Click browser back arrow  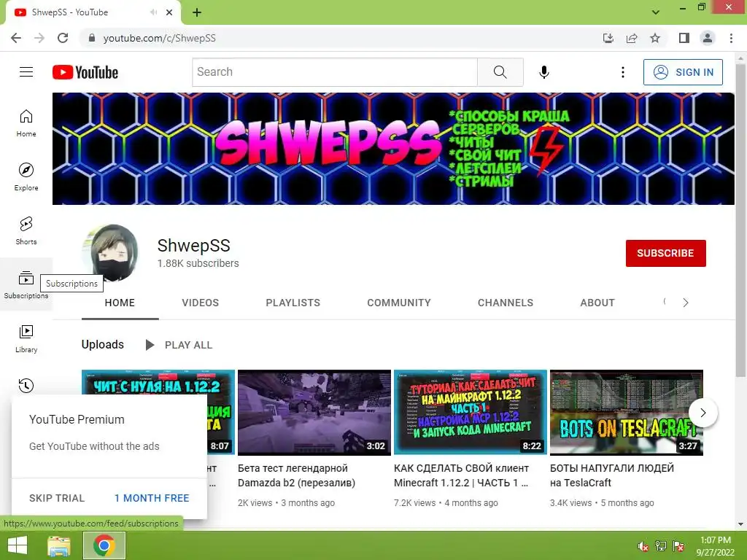pyautogui.click(x=16, y=38)
